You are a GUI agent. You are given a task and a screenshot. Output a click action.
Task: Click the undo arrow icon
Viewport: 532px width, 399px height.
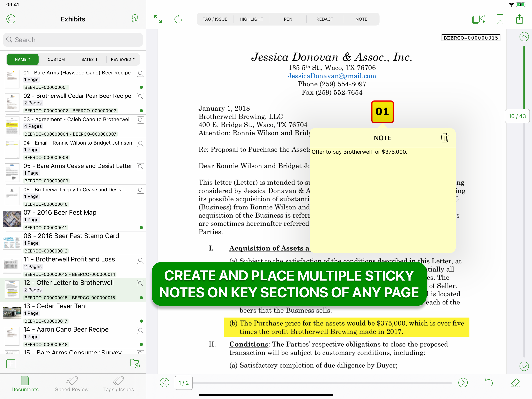tap(489, 383)
